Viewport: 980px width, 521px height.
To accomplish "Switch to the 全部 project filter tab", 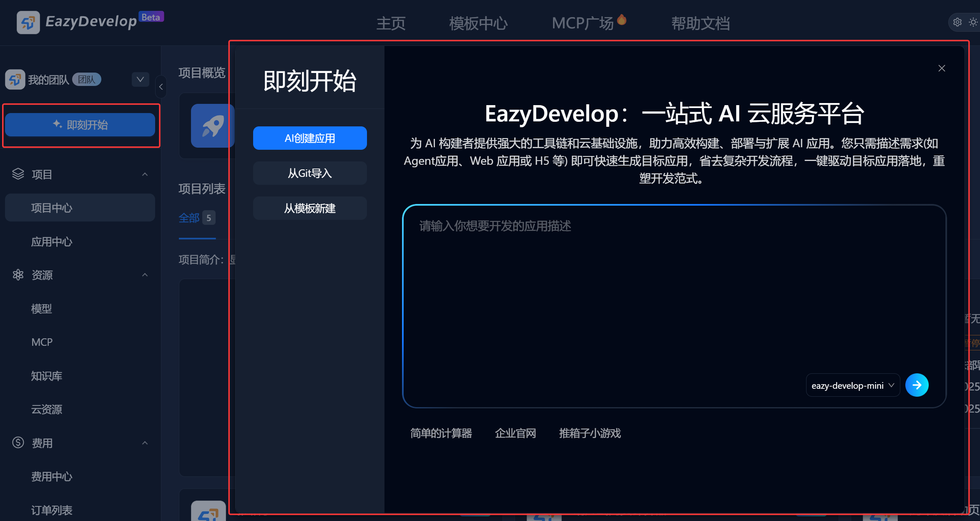I will 190,217.
